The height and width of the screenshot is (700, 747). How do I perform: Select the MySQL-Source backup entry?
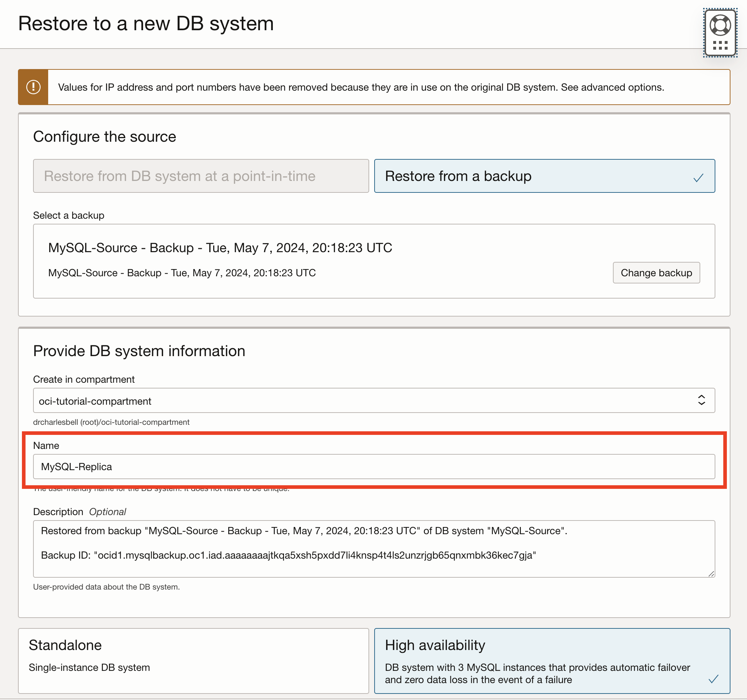[220, 248]
